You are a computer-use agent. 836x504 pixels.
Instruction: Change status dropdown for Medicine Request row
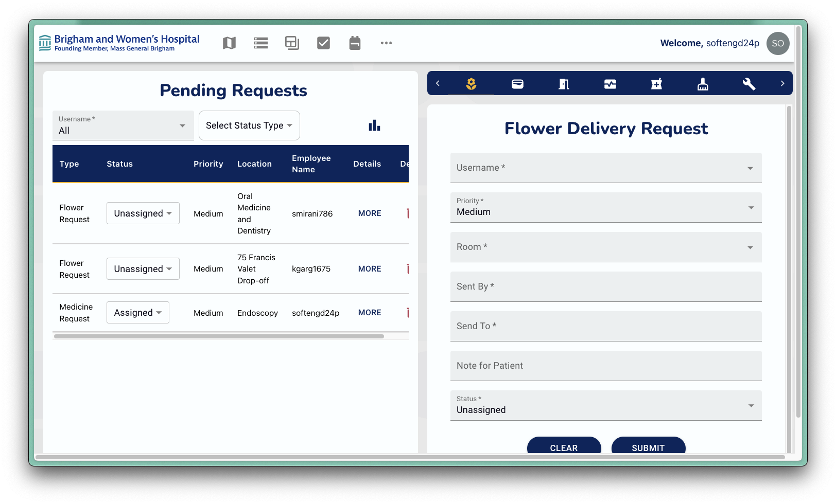[x=138, y=313]
